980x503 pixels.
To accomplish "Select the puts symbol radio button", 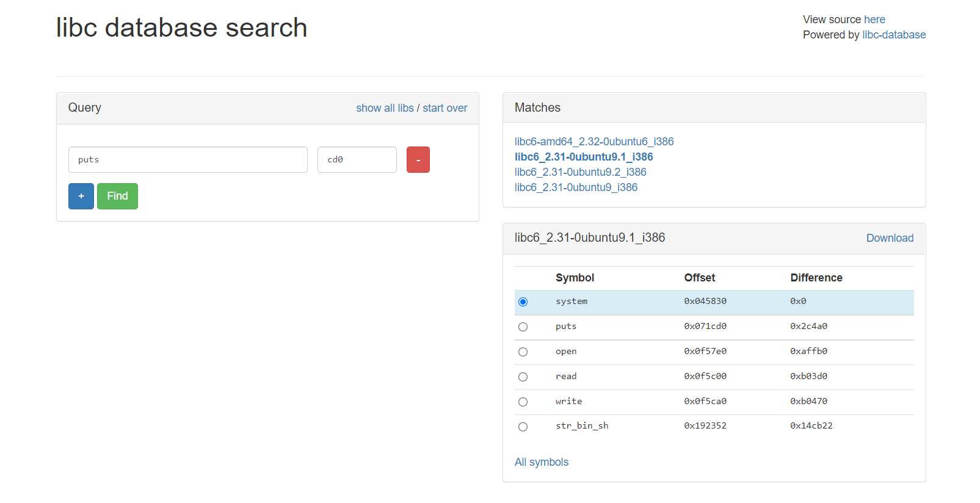I will coord(523,327).
